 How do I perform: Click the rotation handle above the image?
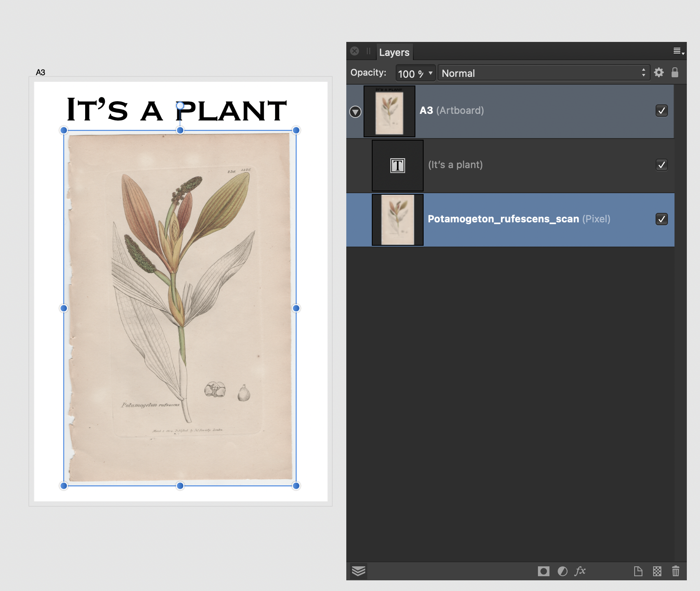pos(180,106)
